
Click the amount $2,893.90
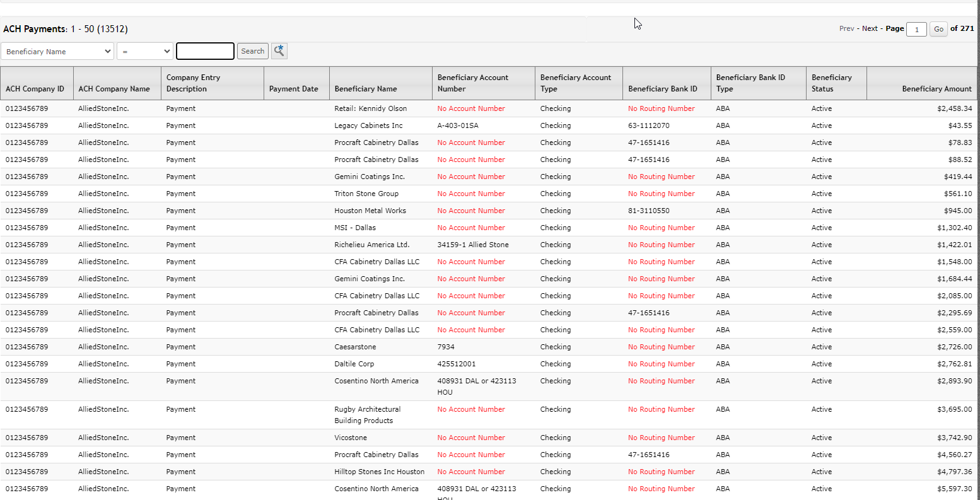[x=955, y=381]
